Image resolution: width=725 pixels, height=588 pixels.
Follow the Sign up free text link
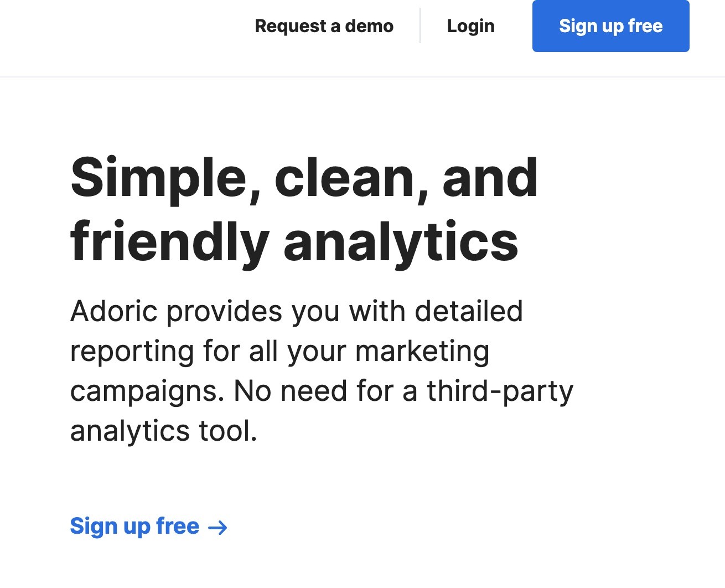click(x=134, y=526)
